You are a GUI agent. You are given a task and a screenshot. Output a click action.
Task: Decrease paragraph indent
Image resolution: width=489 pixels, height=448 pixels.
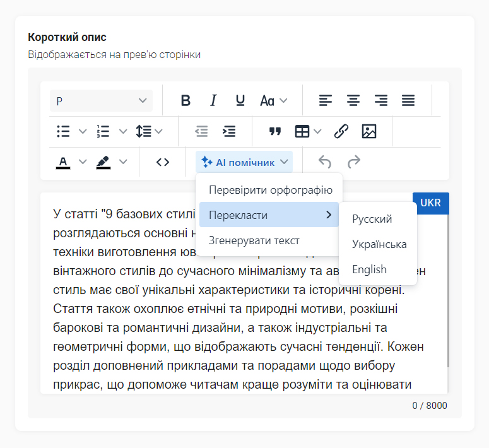click(x=201, y=131)
